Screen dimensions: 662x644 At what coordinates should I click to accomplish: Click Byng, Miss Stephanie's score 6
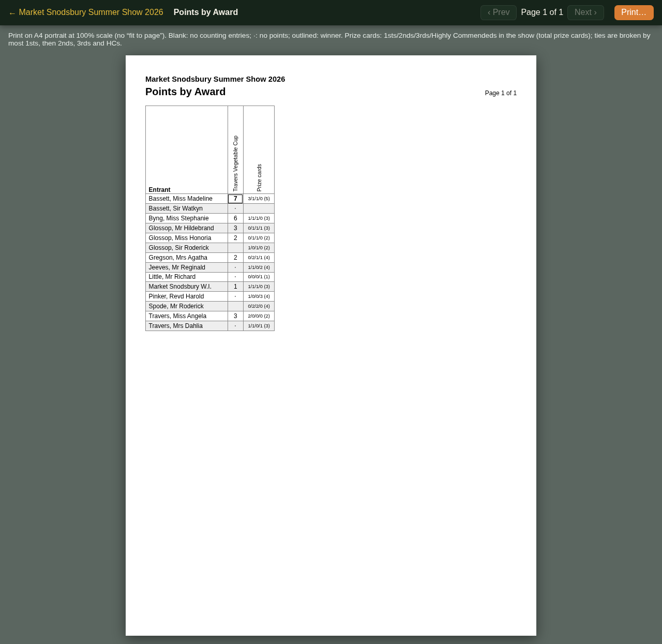coord(235,218)
